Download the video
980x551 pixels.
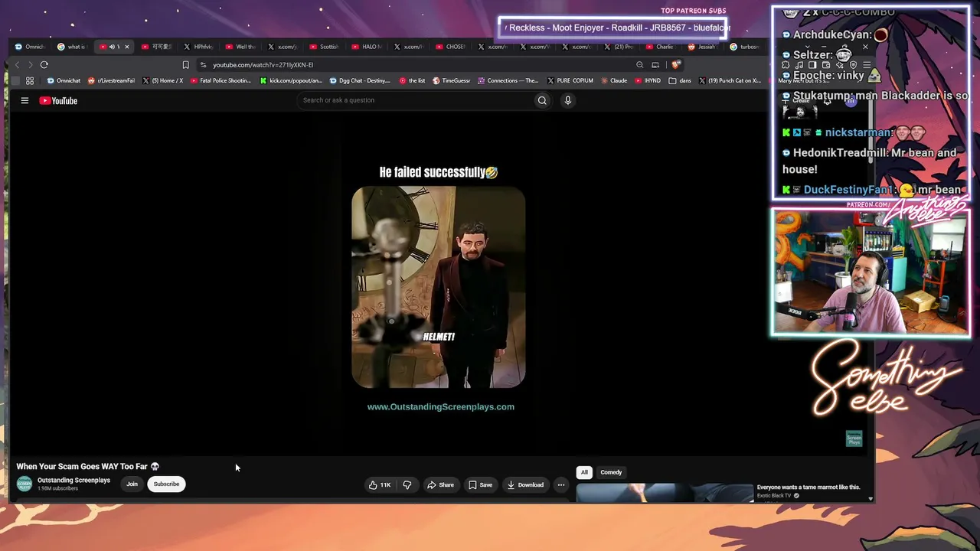click(525, 484)
